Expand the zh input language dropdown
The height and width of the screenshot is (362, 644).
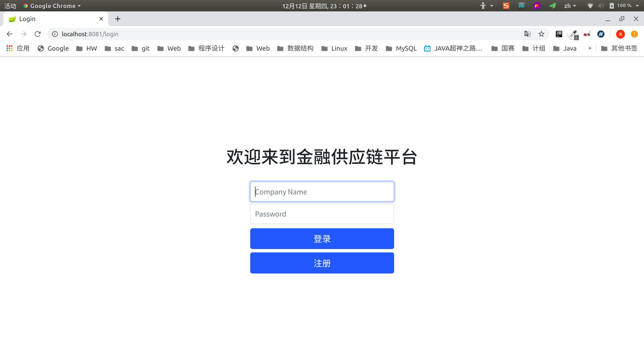(570, 6)
